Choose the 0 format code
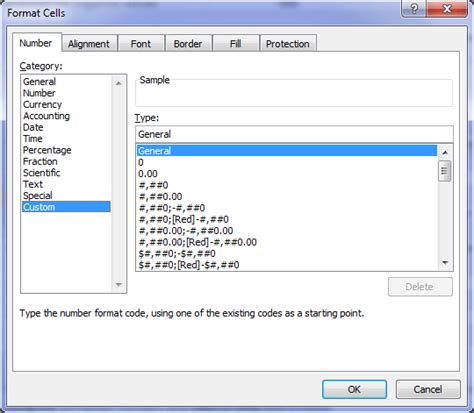474x413 pixels. coord(287,162)
